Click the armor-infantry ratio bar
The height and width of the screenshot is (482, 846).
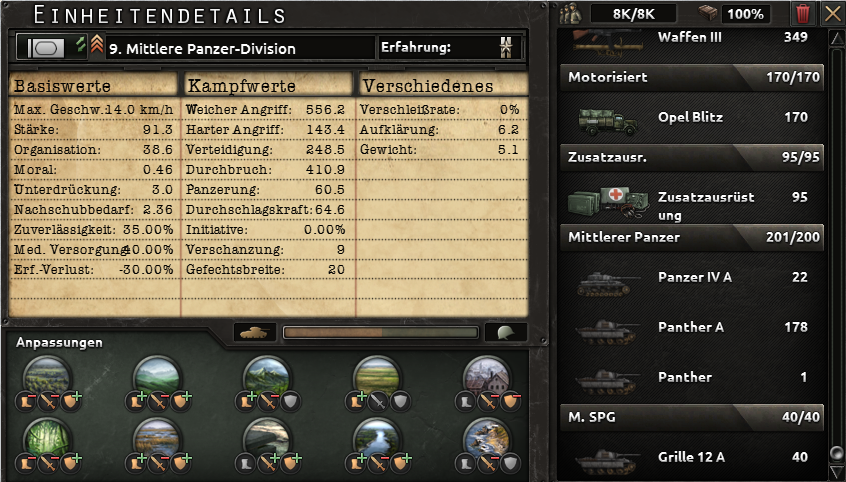tap(380, 332)
